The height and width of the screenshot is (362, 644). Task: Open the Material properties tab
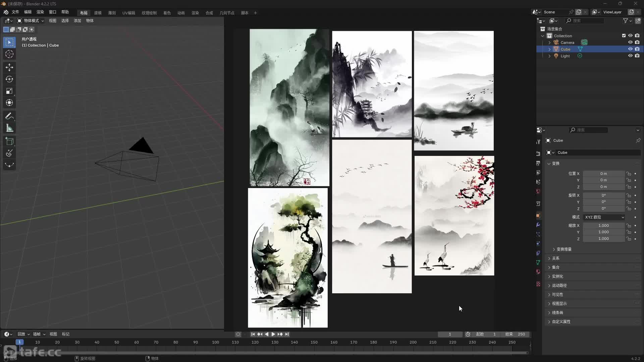point(538,272)
